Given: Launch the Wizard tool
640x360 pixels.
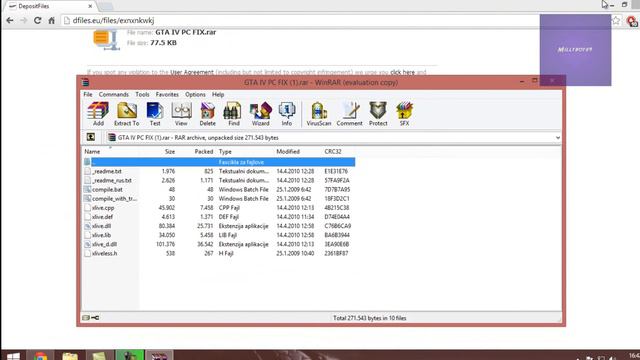Looking at the screenshot, I should click(x=260, y=114).
